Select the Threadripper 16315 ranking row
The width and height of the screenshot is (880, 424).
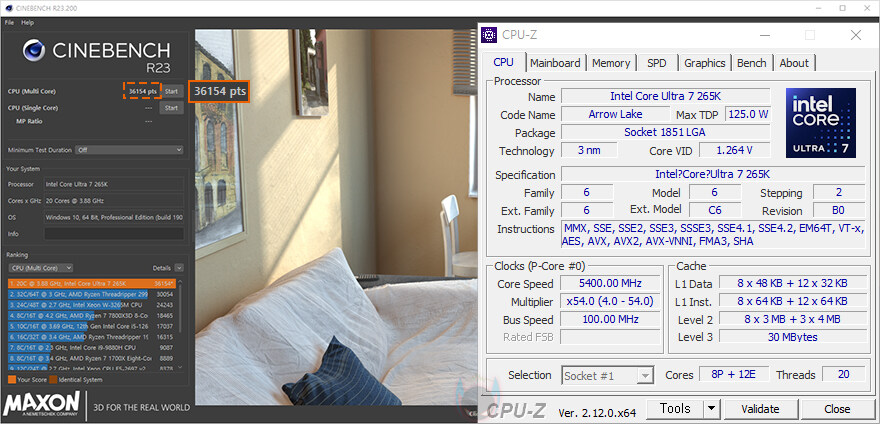pos(92,337)
